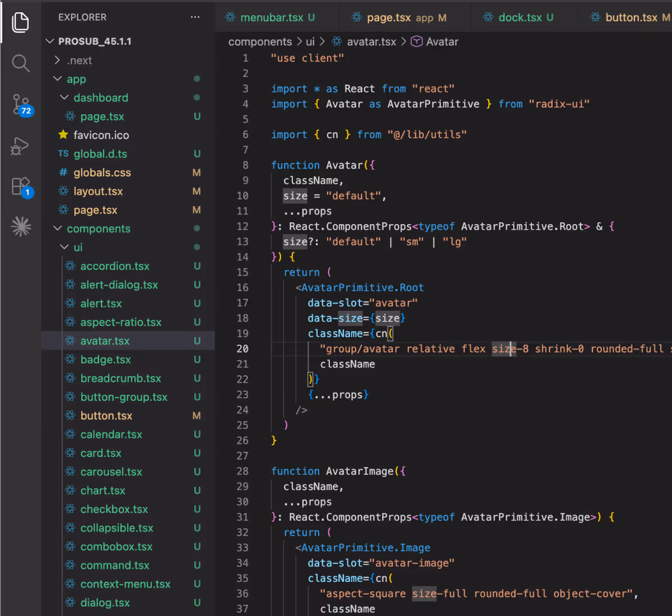Click the ui breadcrumb segment
Viewport: 672px width, 616px height.
[310, 42]
